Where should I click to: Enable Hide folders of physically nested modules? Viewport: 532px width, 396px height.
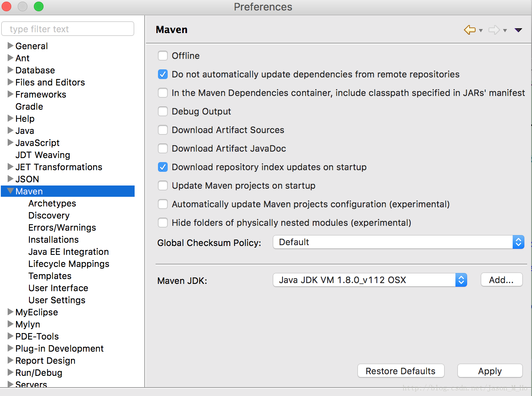tap(163, 223)
